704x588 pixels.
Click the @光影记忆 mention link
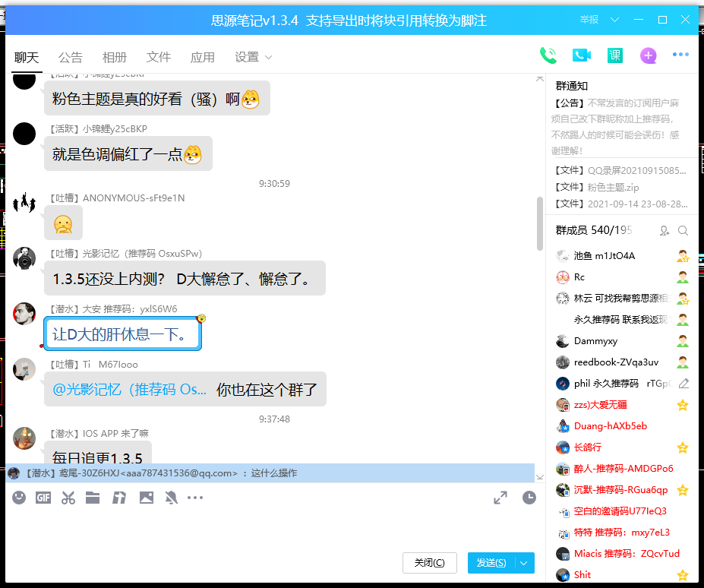click(x=129, y=389)
